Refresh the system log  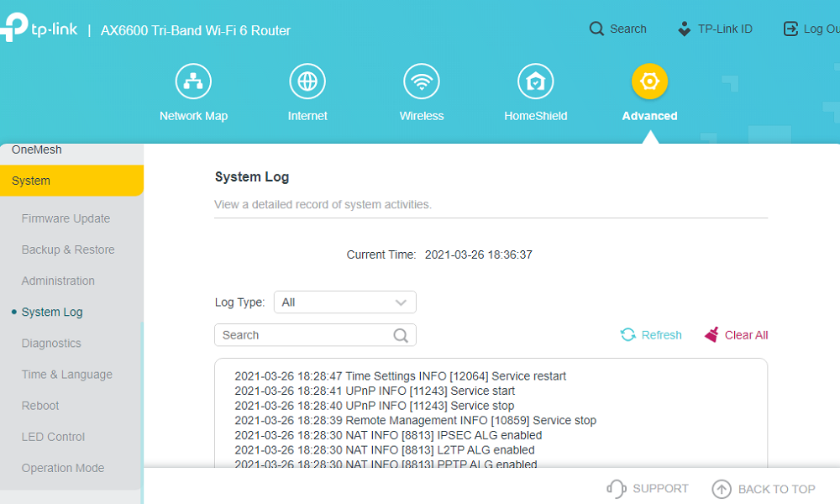[x=651, y=335]
